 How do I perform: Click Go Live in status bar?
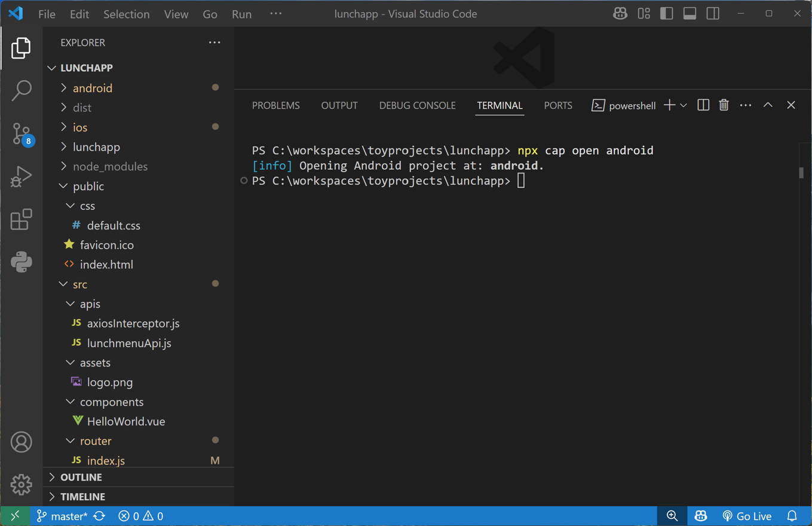747,516
